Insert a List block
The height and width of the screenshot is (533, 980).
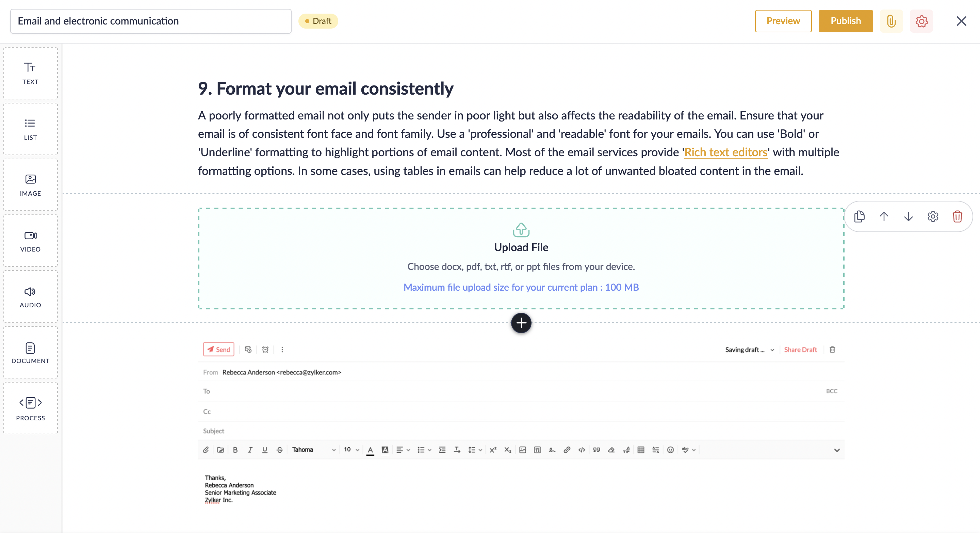[30, 129]
